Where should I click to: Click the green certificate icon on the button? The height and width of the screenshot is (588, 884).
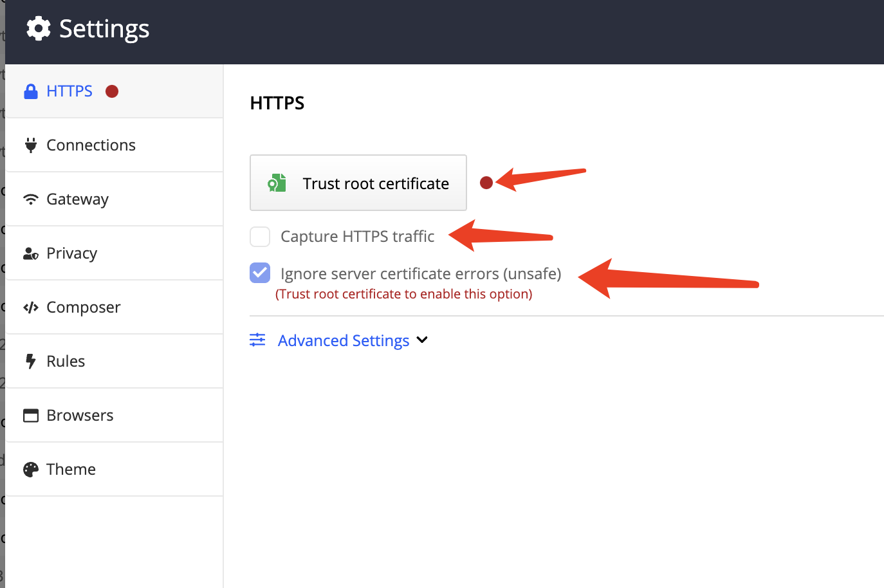click(277, 183)
